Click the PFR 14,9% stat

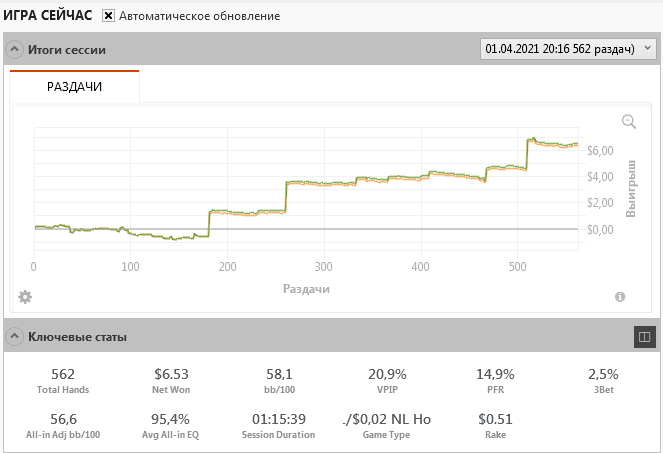tap(494, 380)
